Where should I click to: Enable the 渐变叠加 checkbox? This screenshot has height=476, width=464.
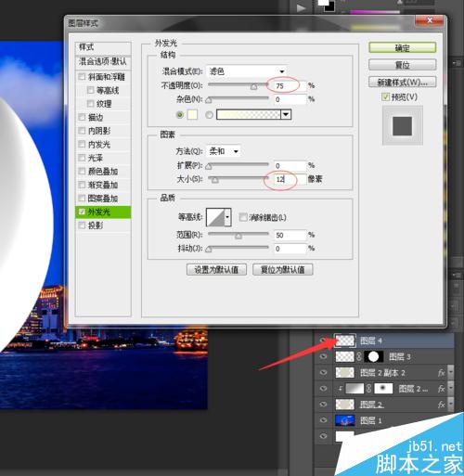82,185
